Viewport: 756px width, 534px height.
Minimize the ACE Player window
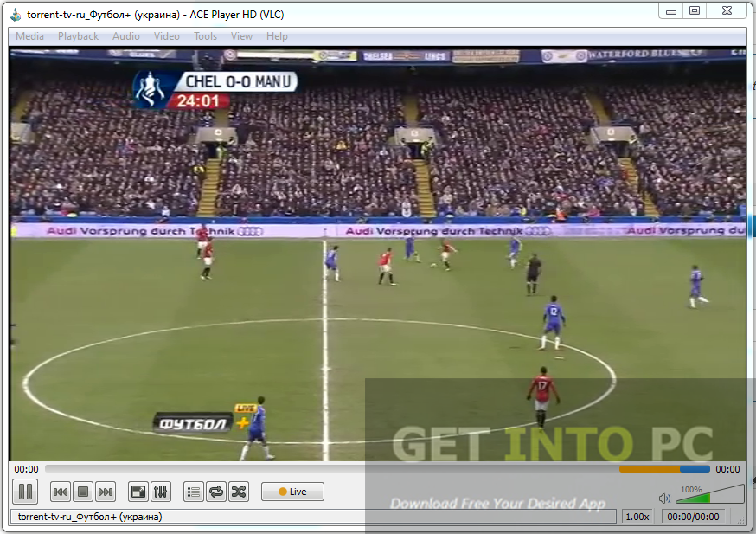pyautogui.click(x=671, y=11)
